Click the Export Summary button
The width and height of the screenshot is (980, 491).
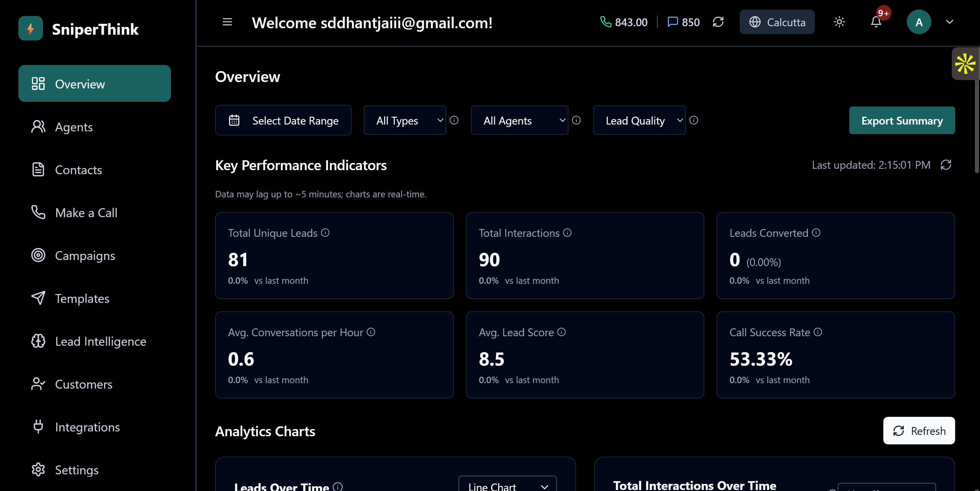[902, 120]
